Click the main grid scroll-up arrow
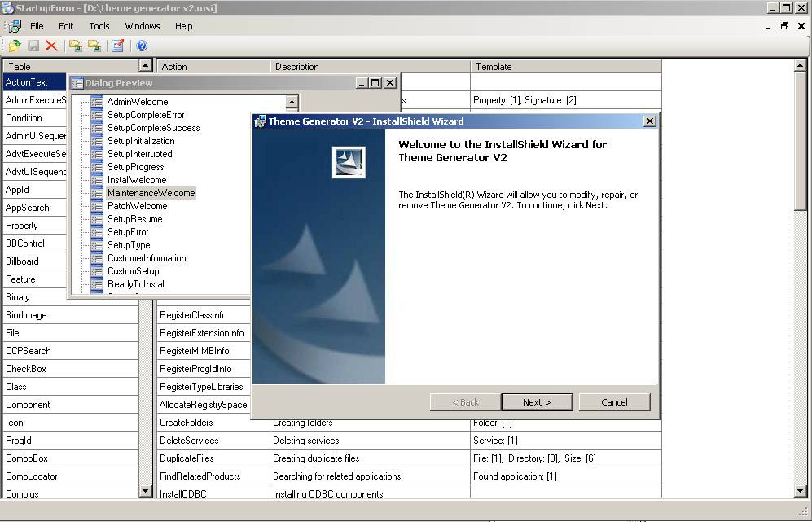The height and width of the screenshot is (522, 812). [x=800, y=66]
